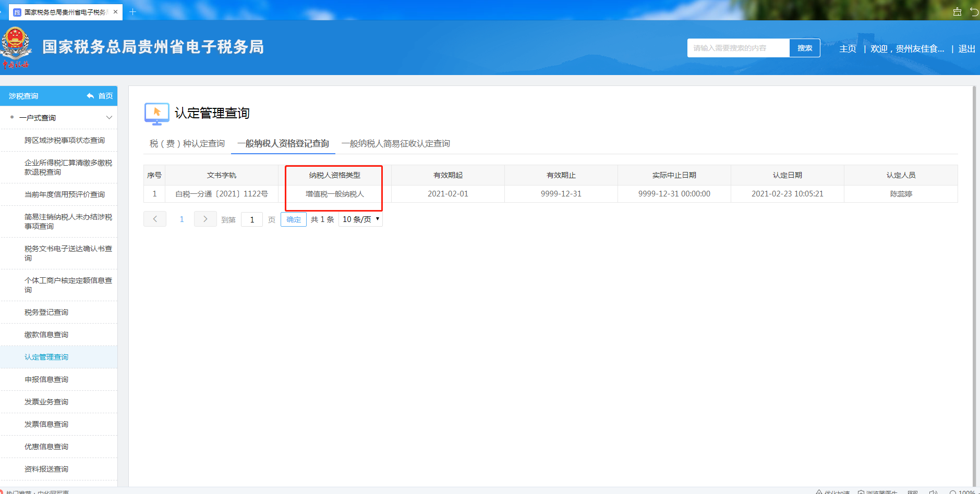This screenshot has height=494, width=980.
Task: Collapse the 一户式查询 sidebar section
Action: pyautogui.click(x=109, y=118)
